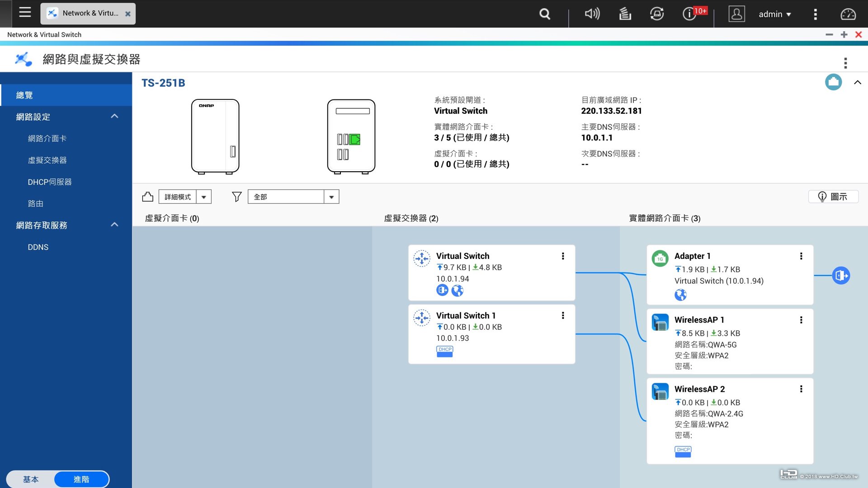Click the 圖示 legend button

[833, 197]
